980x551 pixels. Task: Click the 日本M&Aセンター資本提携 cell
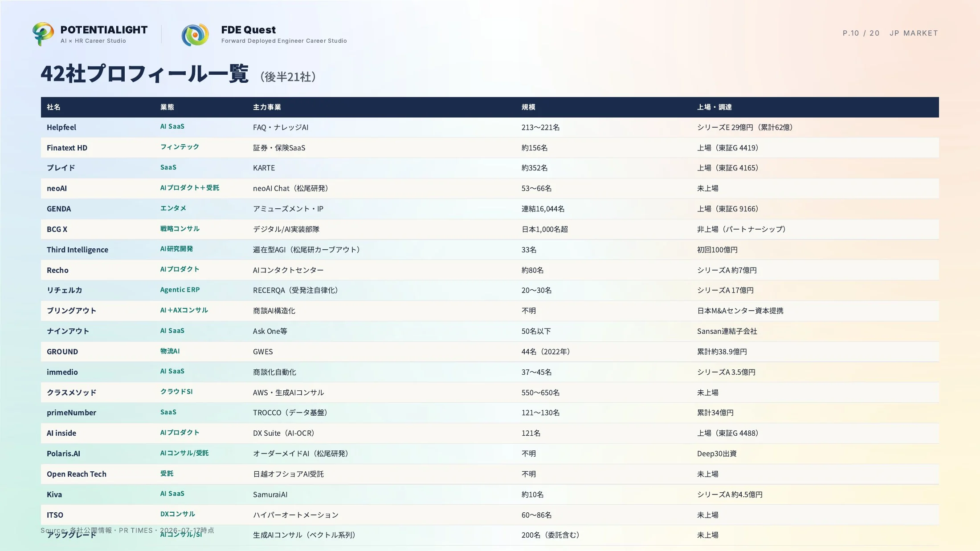coord(740,311)
